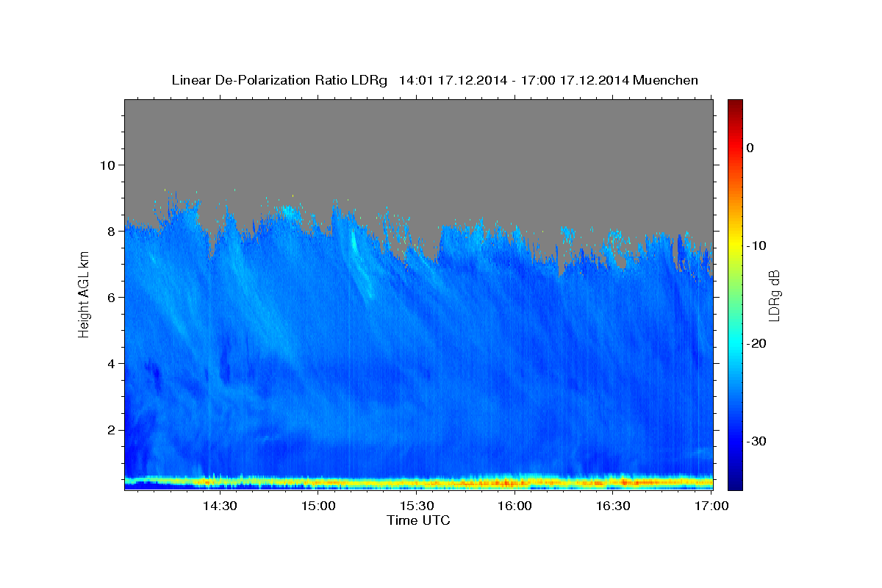Image resolution: width=882 pixels, height=588 pixels.
Task: Click the dark red top of colorbar
Action: tap(735, 105)
